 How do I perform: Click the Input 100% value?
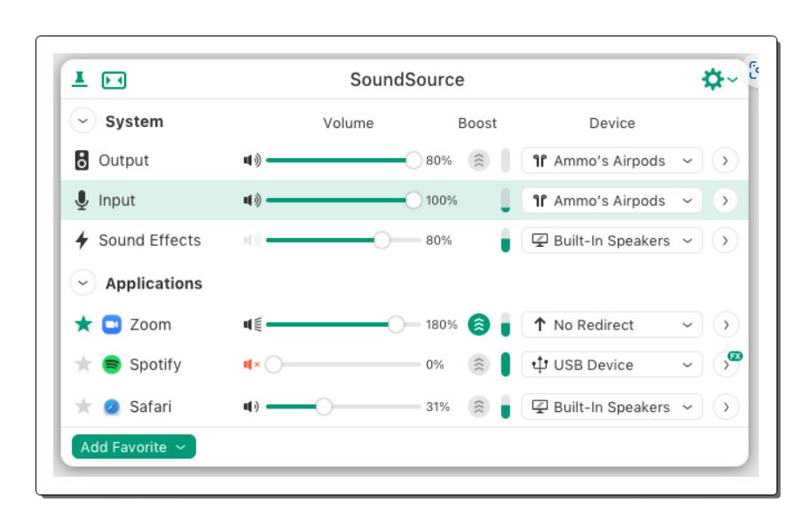click(441, 201)
